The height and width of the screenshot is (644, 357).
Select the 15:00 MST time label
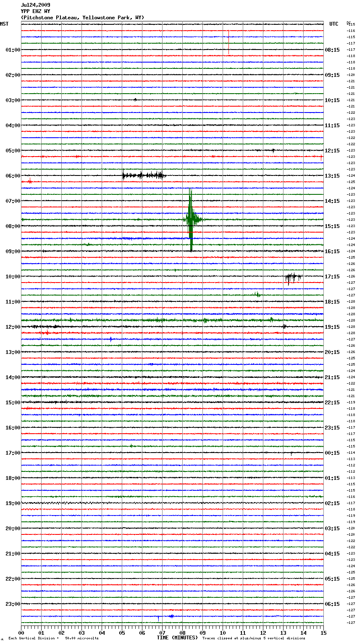click(13, 403)
